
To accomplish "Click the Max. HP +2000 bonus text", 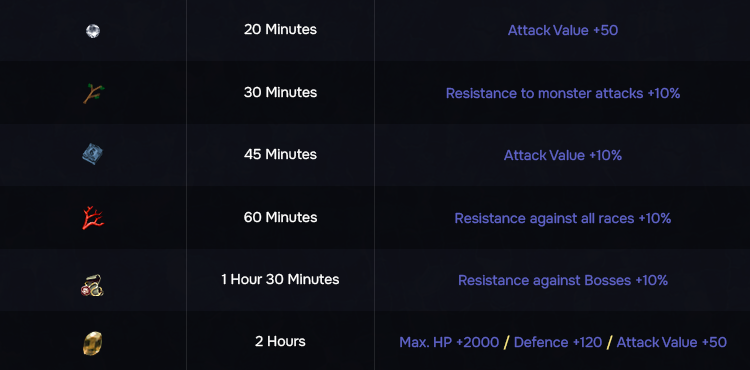I will [x=449, y=342].
